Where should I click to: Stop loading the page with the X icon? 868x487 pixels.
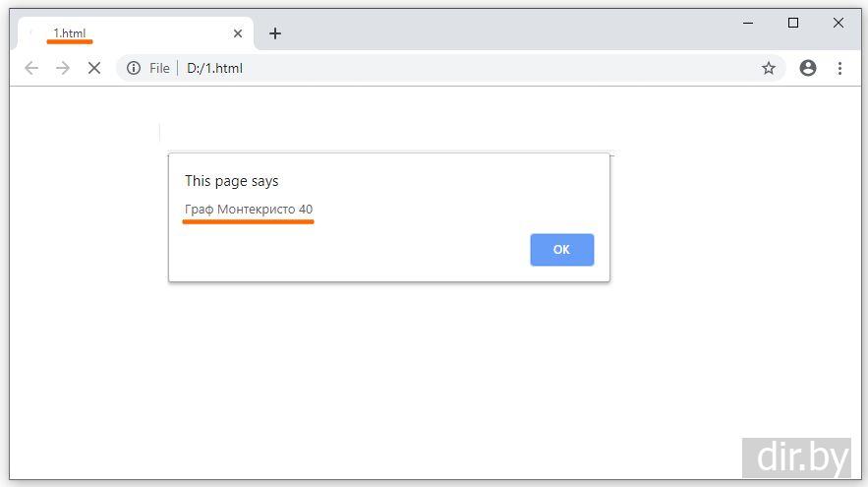tap(94, 68)
